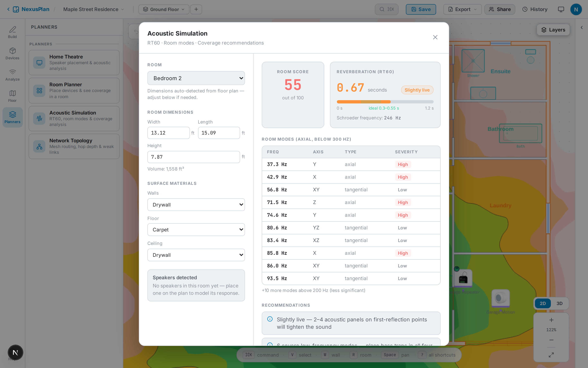This screenshot has height=368, width=588.
Task: Click the SEVERITY column header
Action: click(x=406, y=152)
